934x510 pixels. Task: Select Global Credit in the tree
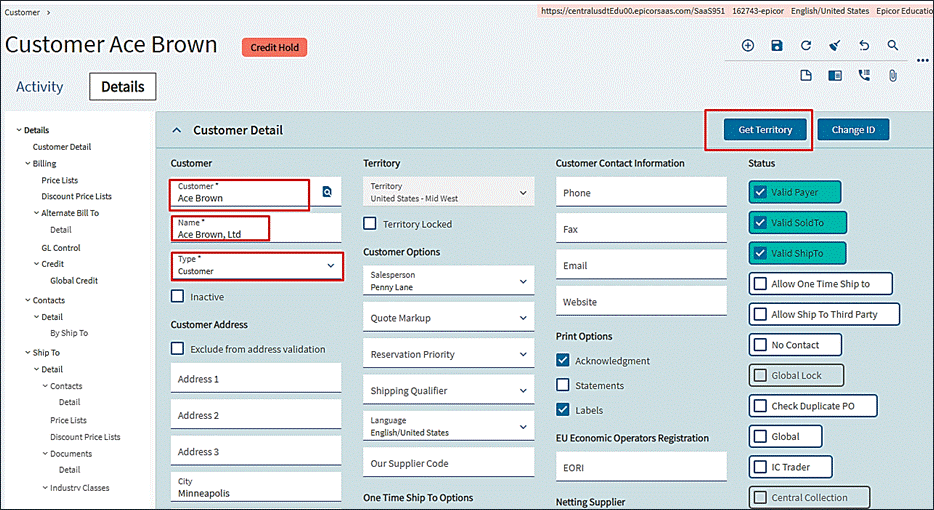click(x=74, y=280)
